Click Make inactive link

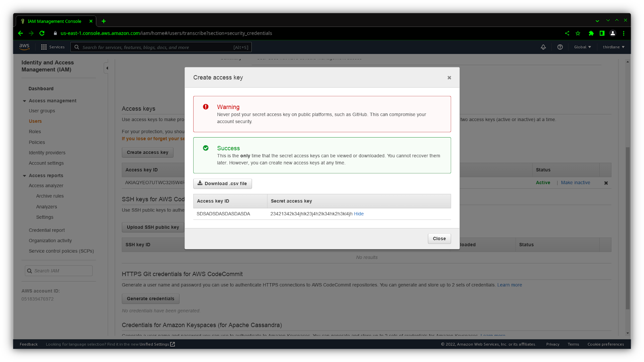tap(576, 183)
